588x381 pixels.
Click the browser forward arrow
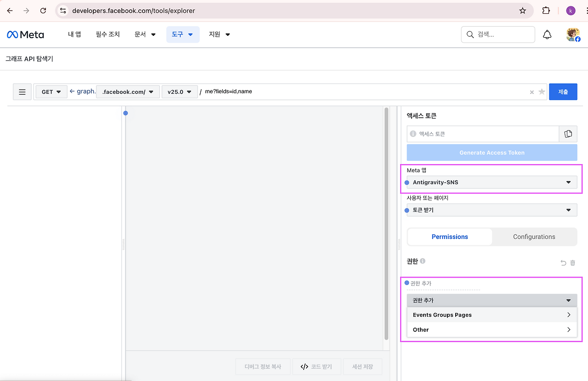pyautogui.click(x=26, y=11)
